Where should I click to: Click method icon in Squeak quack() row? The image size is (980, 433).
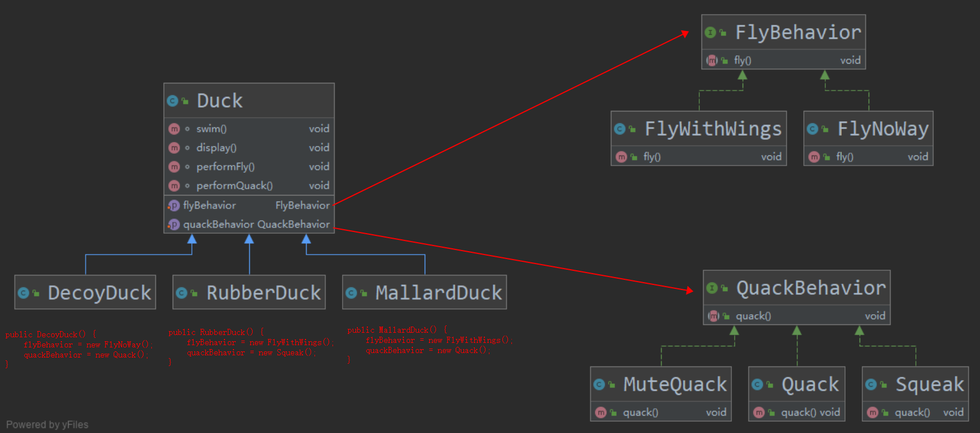pos(873,413)
